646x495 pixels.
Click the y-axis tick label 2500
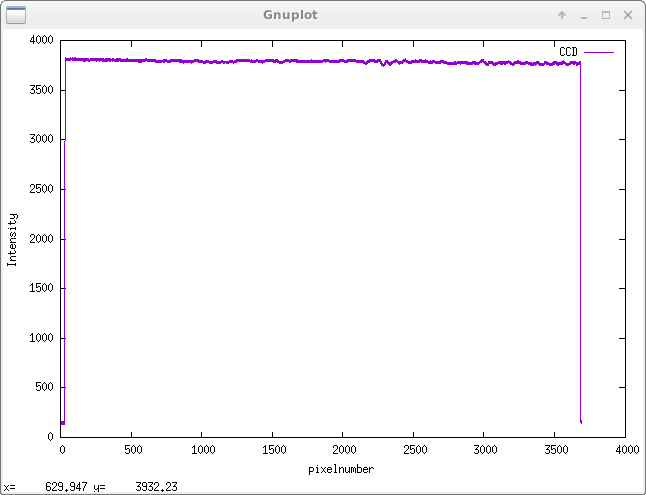pos(41,189)
